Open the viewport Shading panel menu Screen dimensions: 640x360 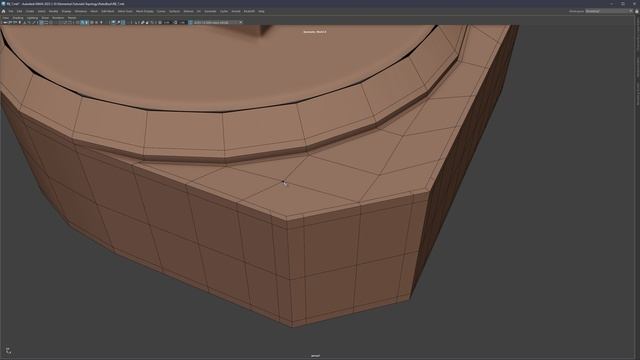pyautogui.click(x=18, y=18)
